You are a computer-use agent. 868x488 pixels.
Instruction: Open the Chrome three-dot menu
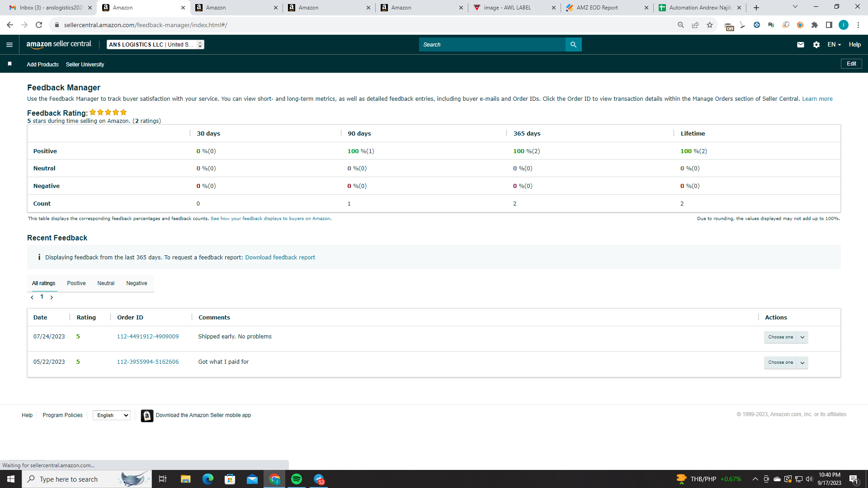[x=858, y=25]
